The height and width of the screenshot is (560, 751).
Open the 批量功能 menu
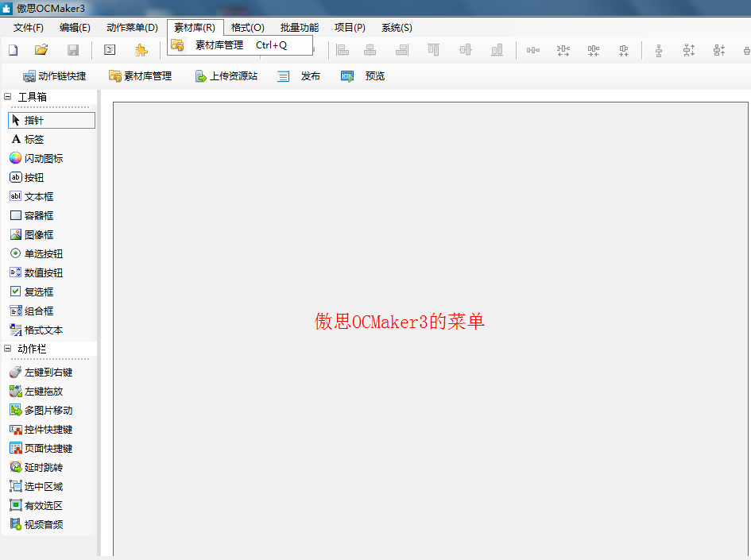[x=300, y=28]
